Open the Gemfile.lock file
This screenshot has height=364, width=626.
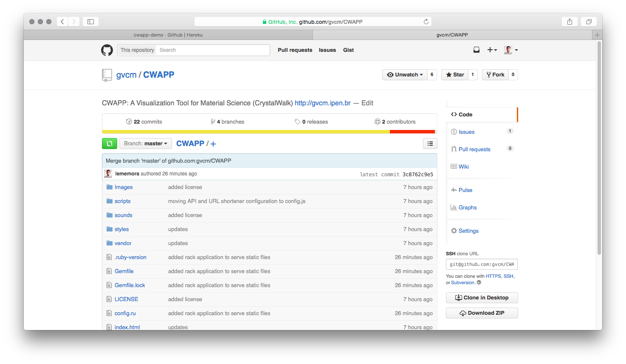point(130,285)
